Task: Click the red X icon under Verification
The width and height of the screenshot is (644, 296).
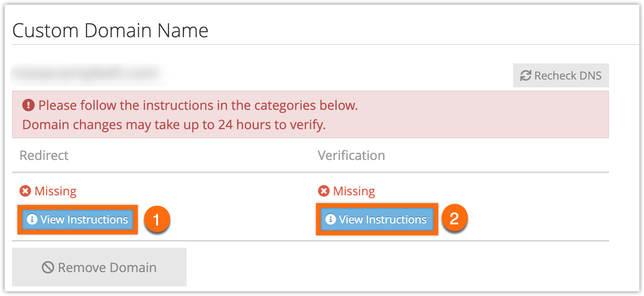Action: 324,191
